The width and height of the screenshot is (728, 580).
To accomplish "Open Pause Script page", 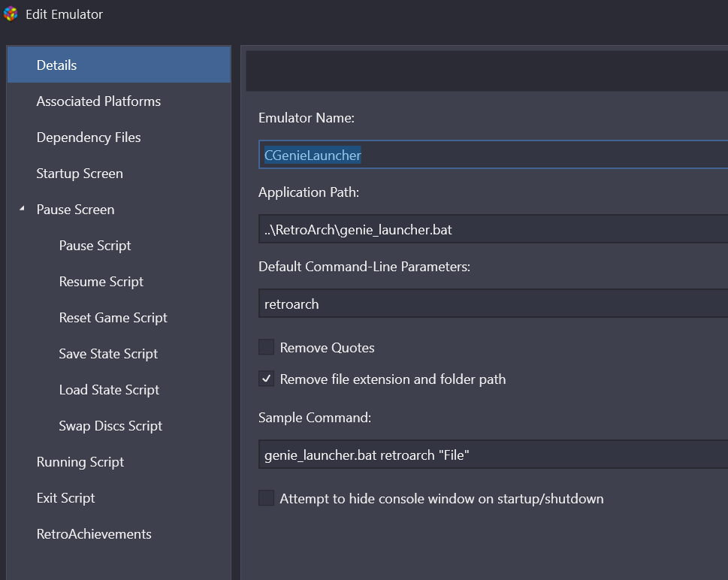I will click(x=119, y=246).
